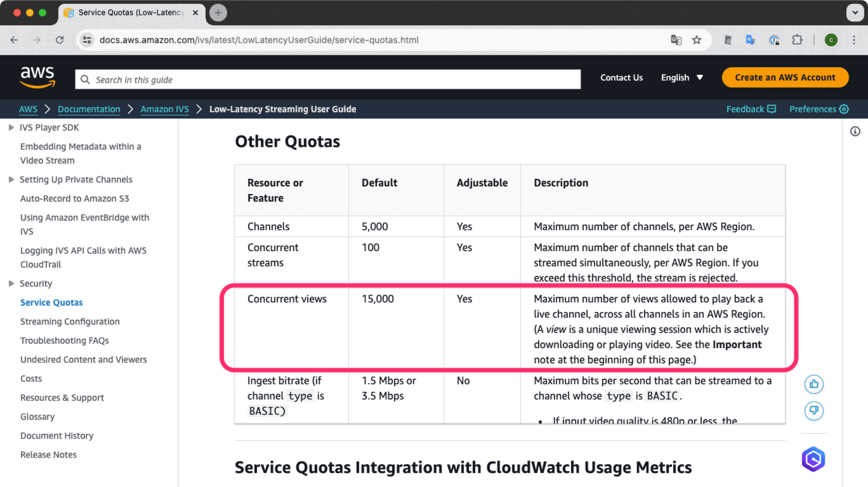Screen dimensions: 868x487
Task: Click Create an AWS Account button
Action: point(785,78)
